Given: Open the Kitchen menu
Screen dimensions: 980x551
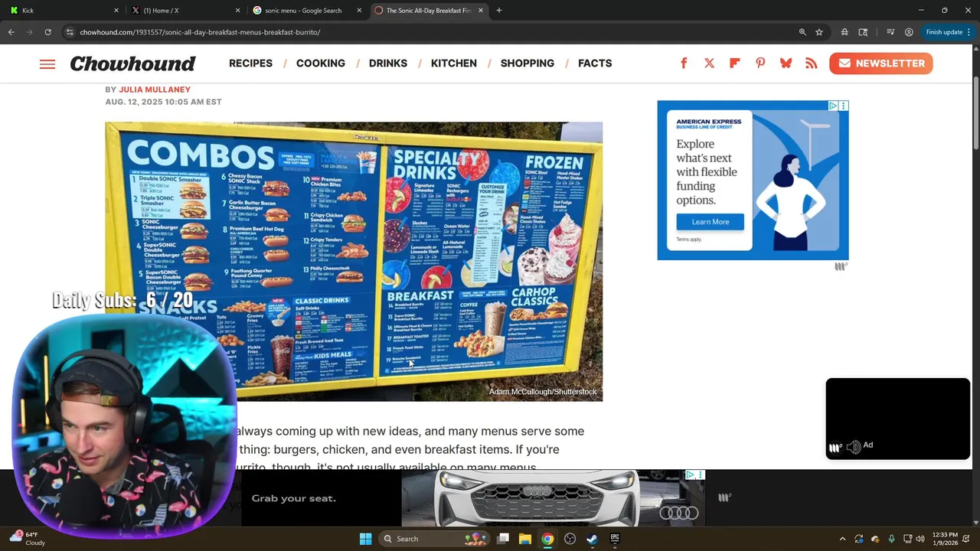Looking at the screenshot, I should (454, 64).
